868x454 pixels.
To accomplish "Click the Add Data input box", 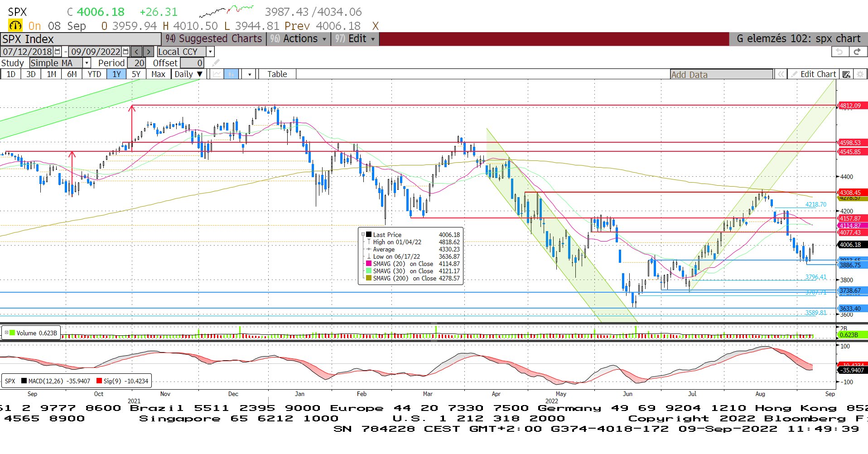I will 722,74.
